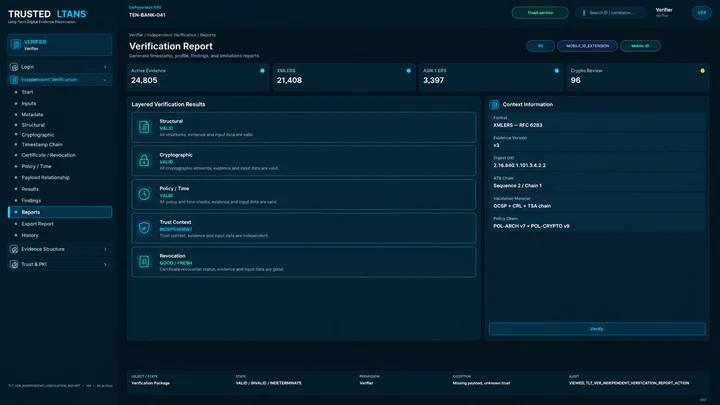Click the Login sidebar icon
This screenshot has width=720, height=405.
(14, 67)
